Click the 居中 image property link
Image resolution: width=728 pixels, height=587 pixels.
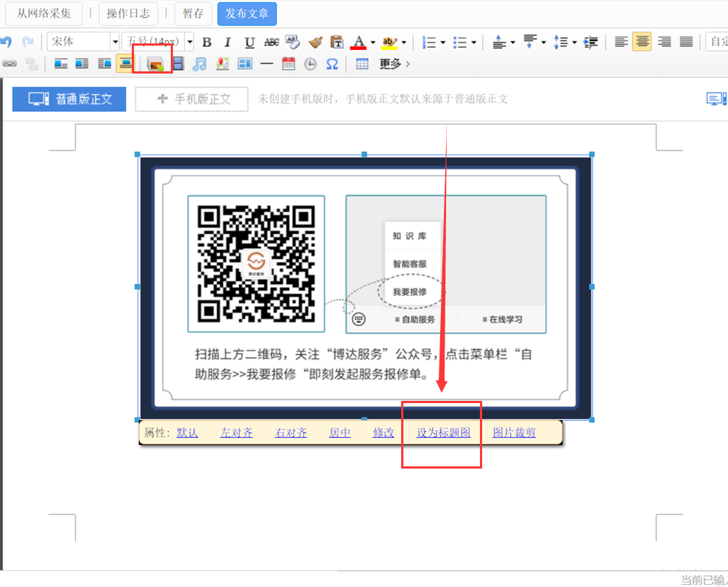pos(340,433)
